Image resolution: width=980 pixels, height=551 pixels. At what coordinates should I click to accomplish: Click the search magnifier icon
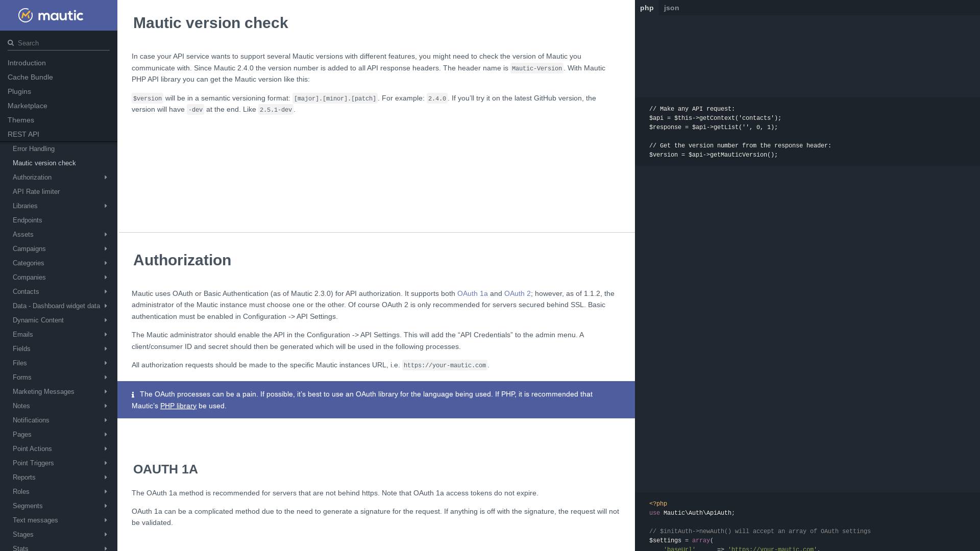tap(11, 43)
